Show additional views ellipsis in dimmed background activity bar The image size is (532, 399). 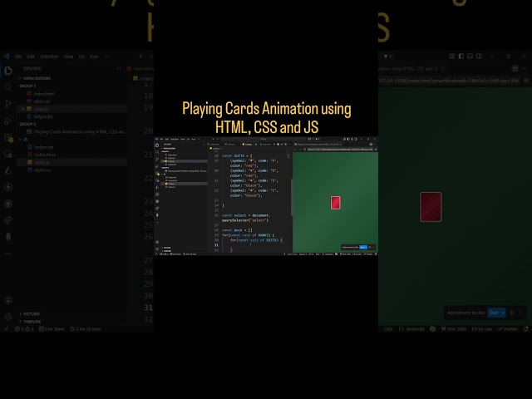pyautogui.click(x=8, y=253)
